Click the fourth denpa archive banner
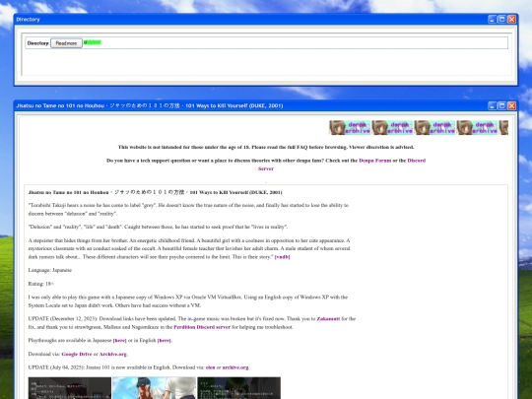This screenshot has width=532, height=399. pyautogui.click(x=477, y=127)
